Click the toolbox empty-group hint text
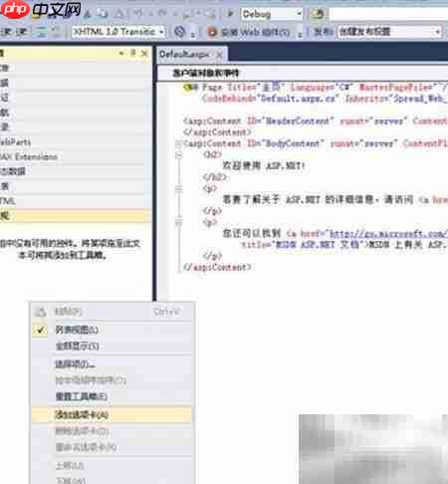 pos(70,249)
